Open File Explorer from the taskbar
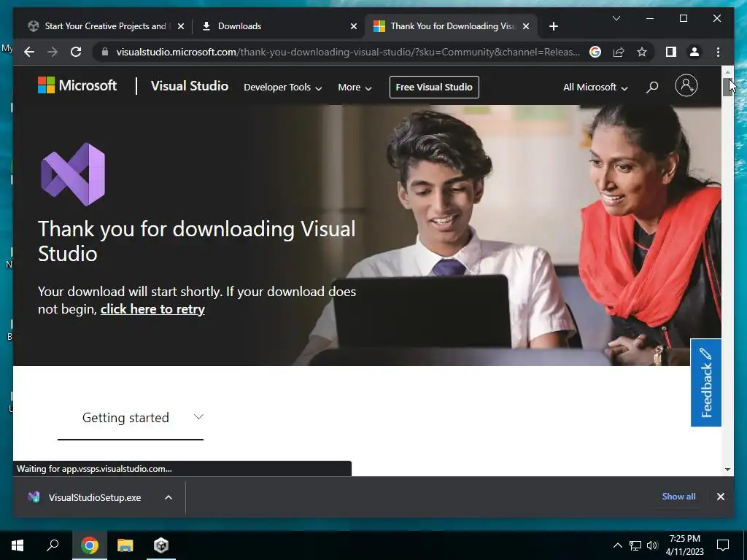747x560 pixels. [125, 545]
